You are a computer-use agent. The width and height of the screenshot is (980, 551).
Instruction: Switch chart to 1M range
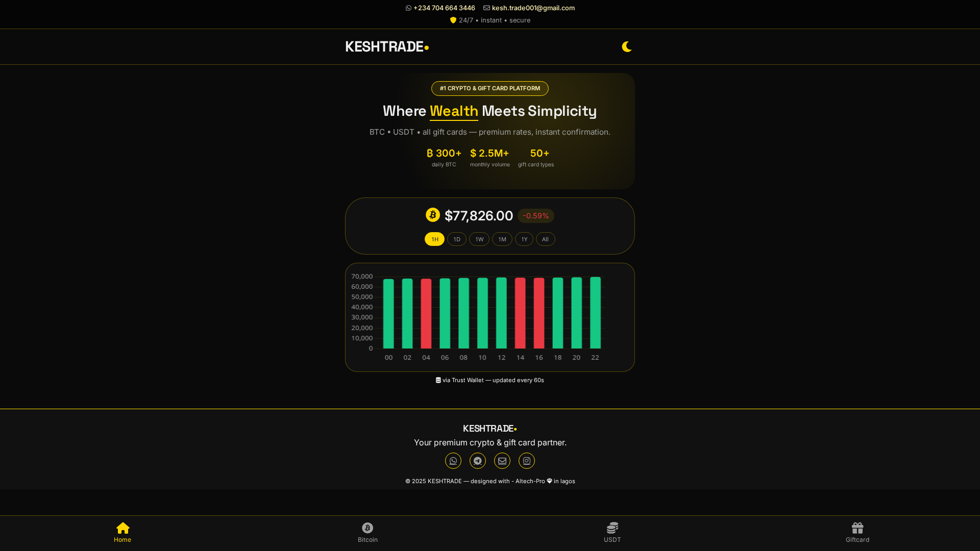(502, 239)
